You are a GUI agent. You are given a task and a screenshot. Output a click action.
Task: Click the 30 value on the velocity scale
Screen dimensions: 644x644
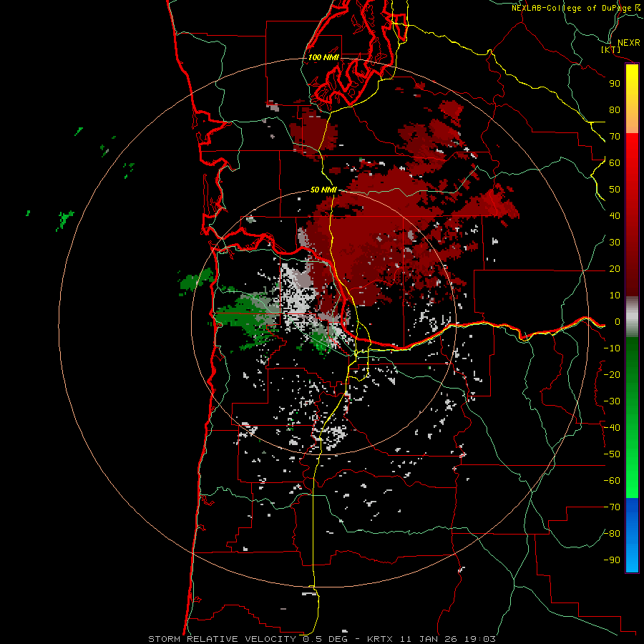(x=615, y=243)
